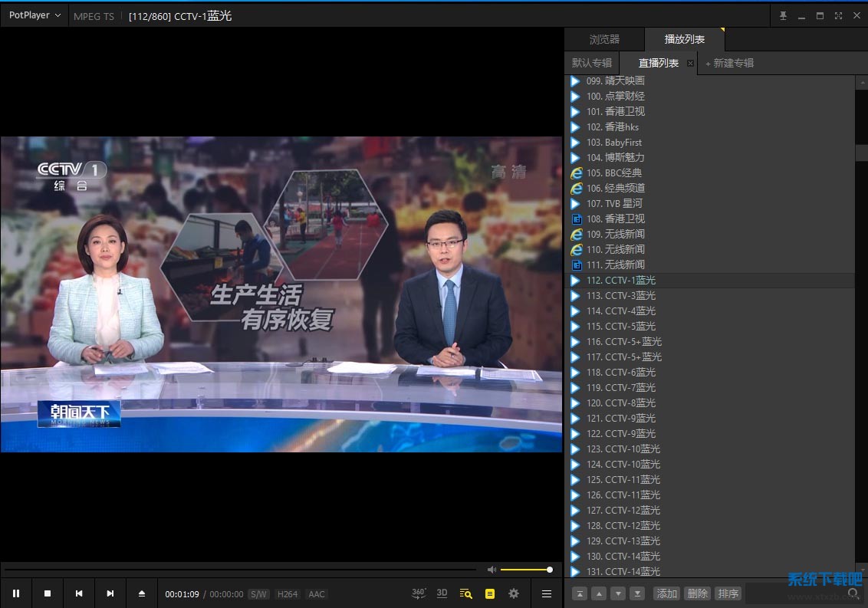
Task: Mute audio via the speaker icon
Action: [x=492, y=570]
